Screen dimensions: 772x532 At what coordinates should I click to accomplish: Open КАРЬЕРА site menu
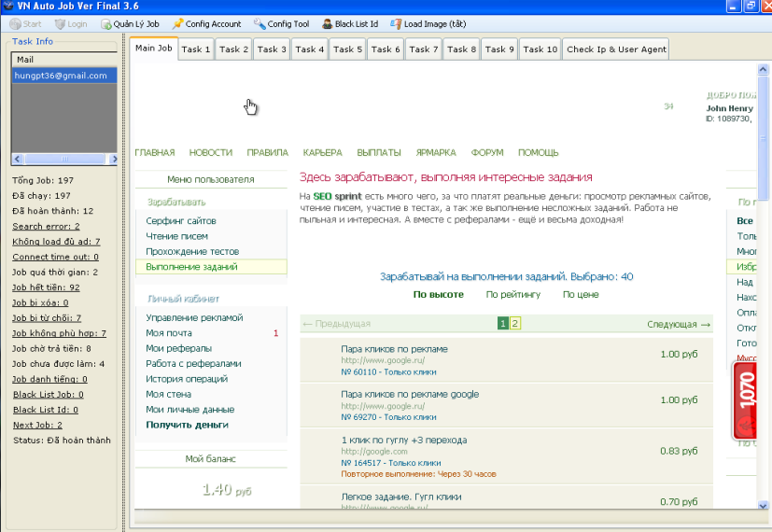pos(322,152)
